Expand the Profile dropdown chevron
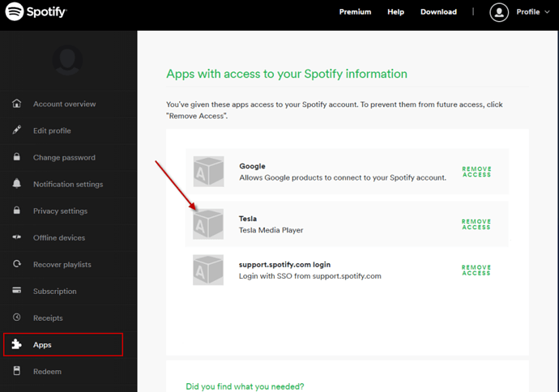 click(x=547, y=12)
